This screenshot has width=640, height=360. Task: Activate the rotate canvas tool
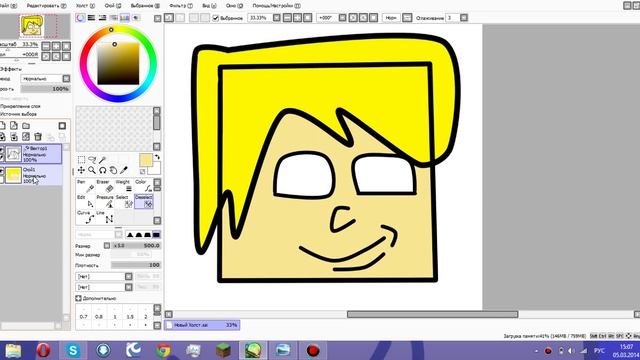102,170
